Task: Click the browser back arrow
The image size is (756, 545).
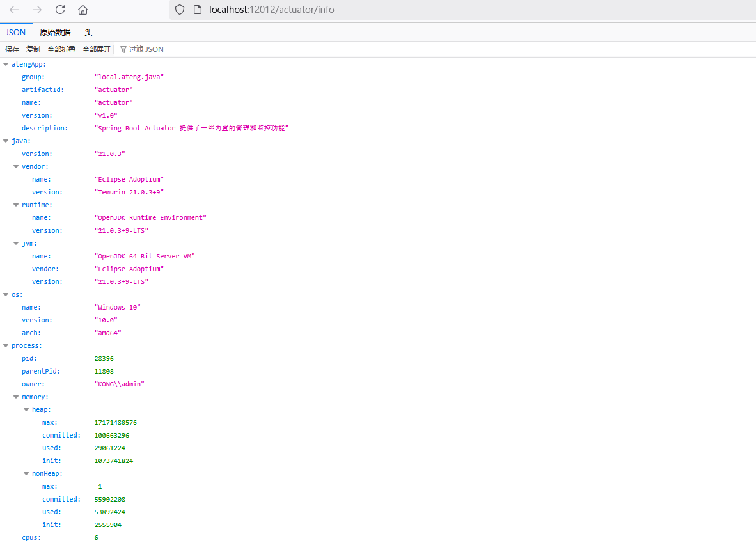Action: [x=14, y=10]
